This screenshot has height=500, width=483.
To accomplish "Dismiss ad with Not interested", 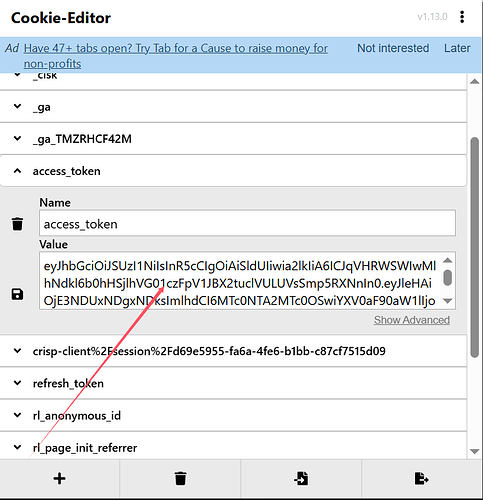I will tap(393, 48).
